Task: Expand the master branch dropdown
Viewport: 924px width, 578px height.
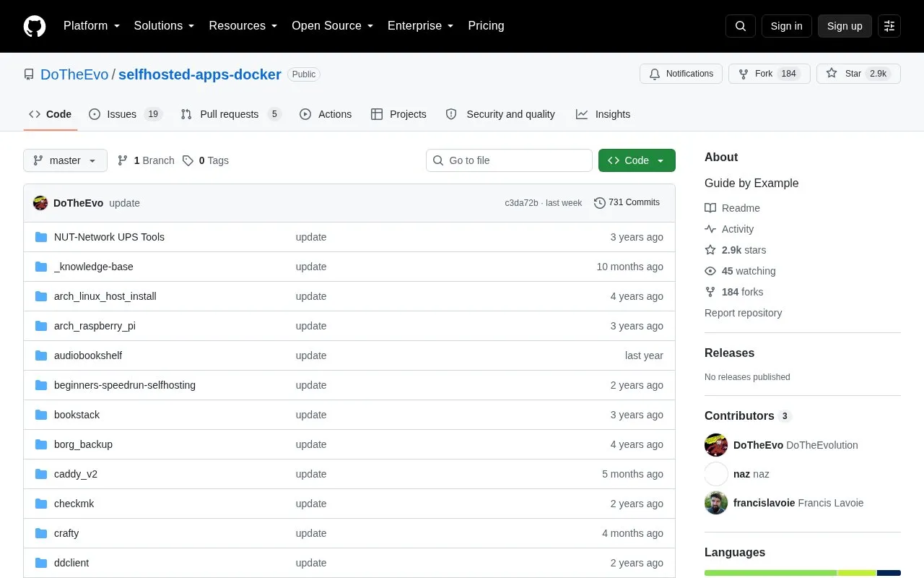Action: tap(65, 160)
